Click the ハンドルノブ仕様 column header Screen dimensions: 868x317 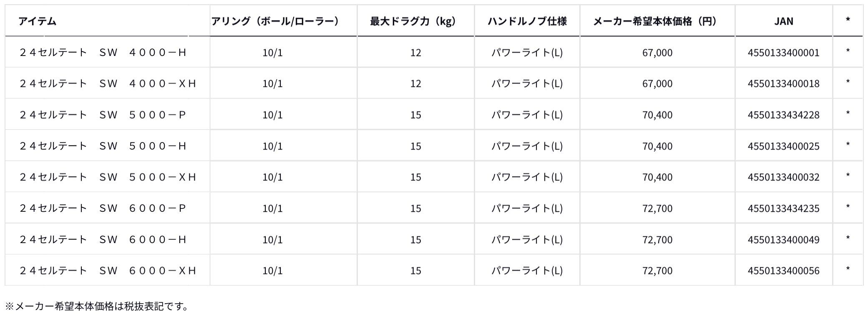pyautogui.click(x=527, y=21)
